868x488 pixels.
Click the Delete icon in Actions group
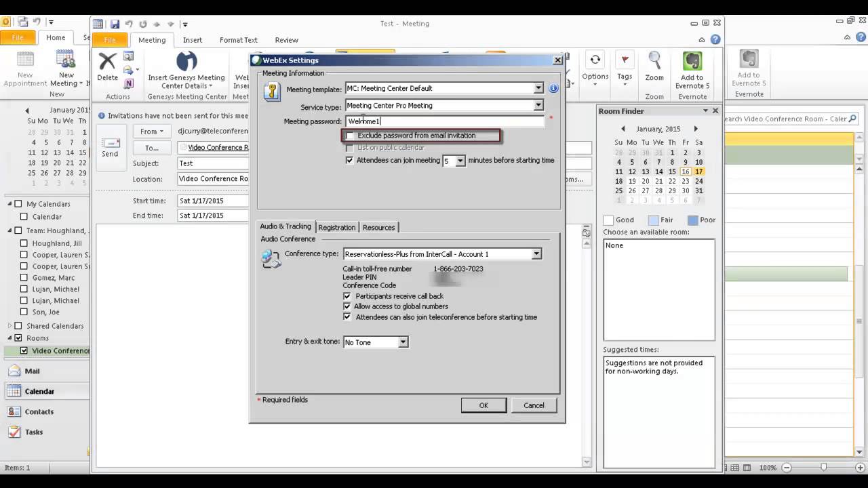pyautogui.click(x=107, y=62)
